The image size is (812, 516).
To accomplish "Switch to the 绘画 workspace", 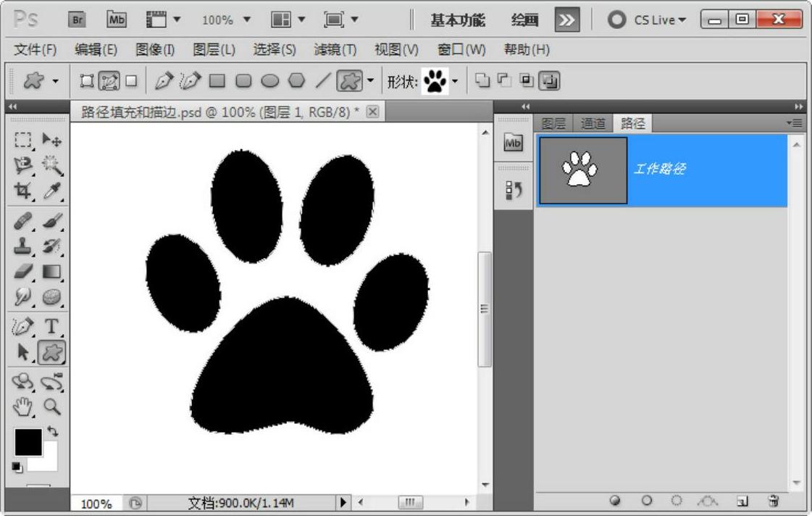I will pyautogui.click(x=525, y=20).
